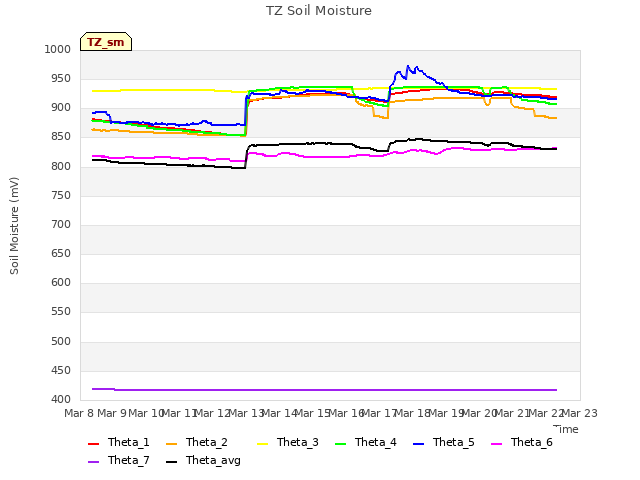Click the Mar 18 x-axis date label
Viewport: 640px width, 480px height.
pos(413,413)
